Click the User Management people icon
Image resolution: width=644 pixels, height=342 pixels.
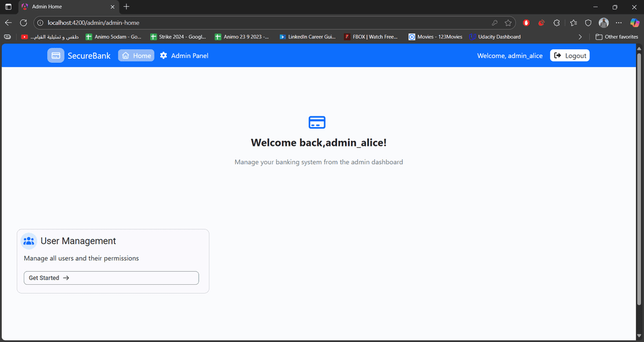[x=29, y=241]
